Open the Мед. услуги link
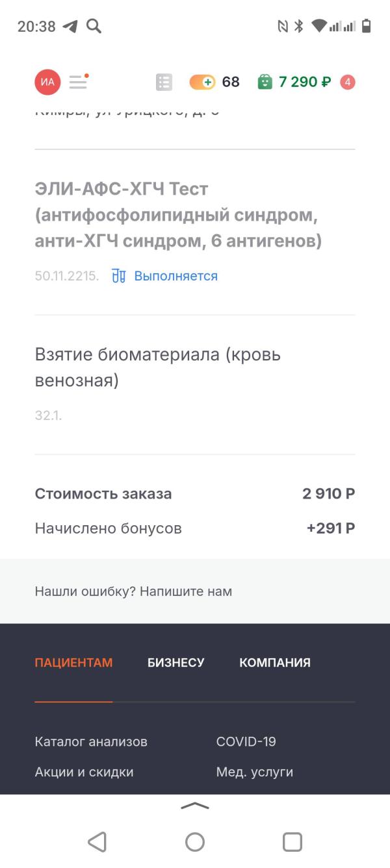The width and height of the screenshot is (390, 868). [x=255, y=772]
